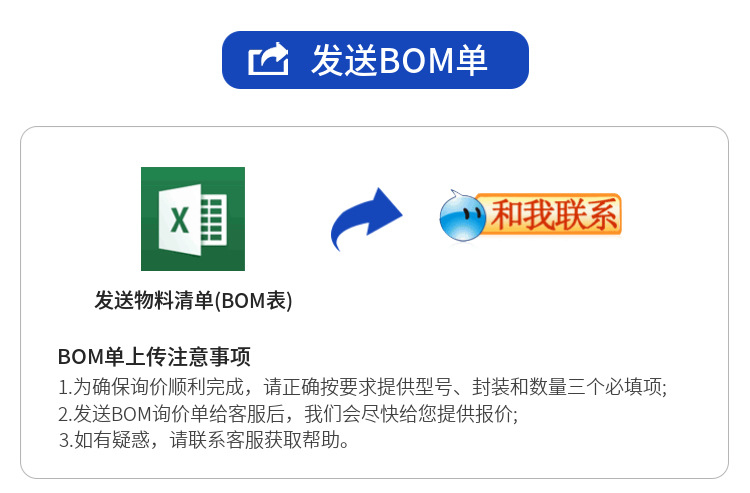The width and height of the screenshot is (750, 493).
Task: Select the caption 发送物料清单(BOM表)
Action: click(193, 301)
